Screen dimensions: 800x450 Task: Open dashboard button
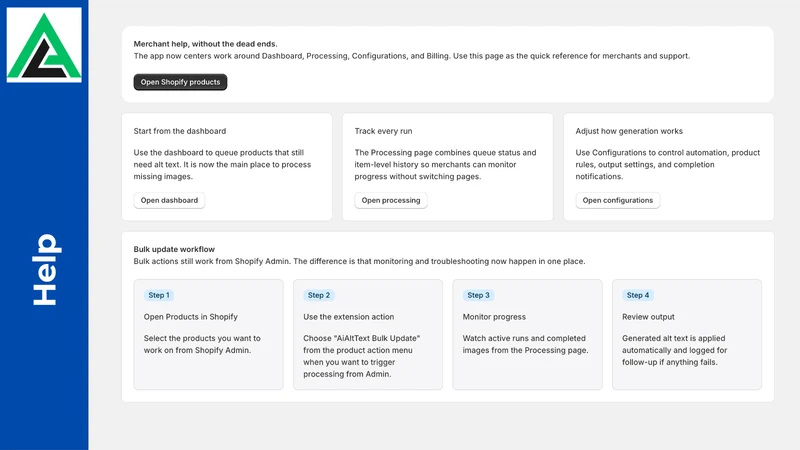(169, 201)
